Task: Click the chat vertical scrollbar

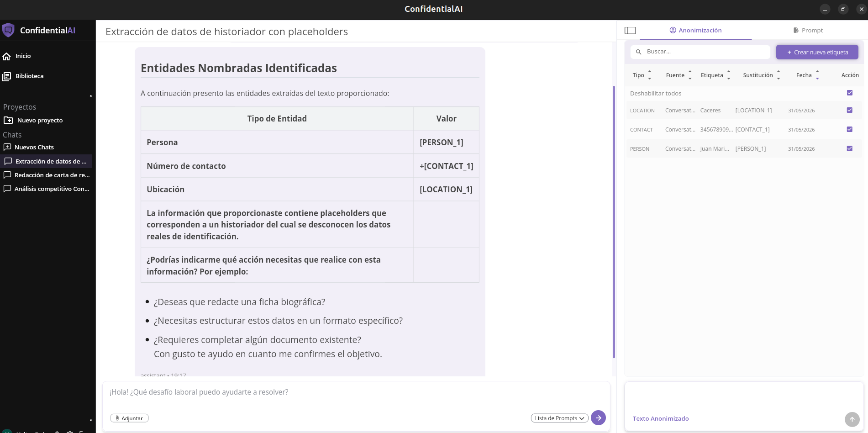Action: tap(614, 222)
